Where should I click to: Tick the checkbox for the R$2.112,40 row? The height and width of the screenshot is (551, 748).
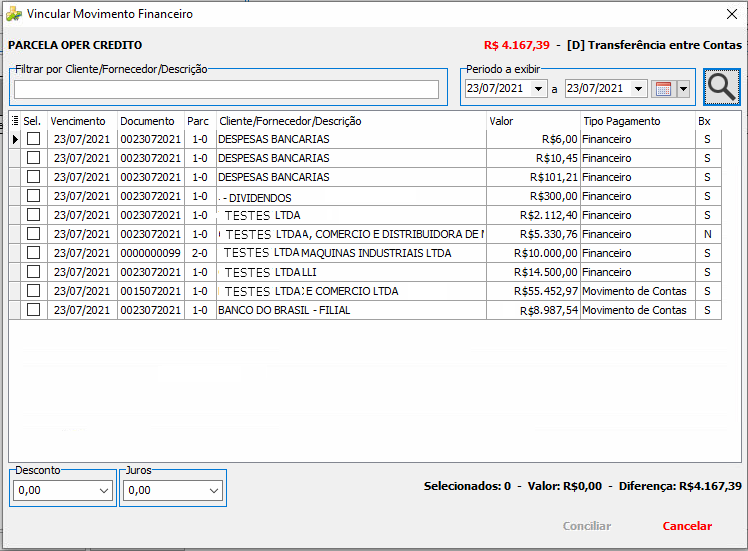[x=33, y=215]
